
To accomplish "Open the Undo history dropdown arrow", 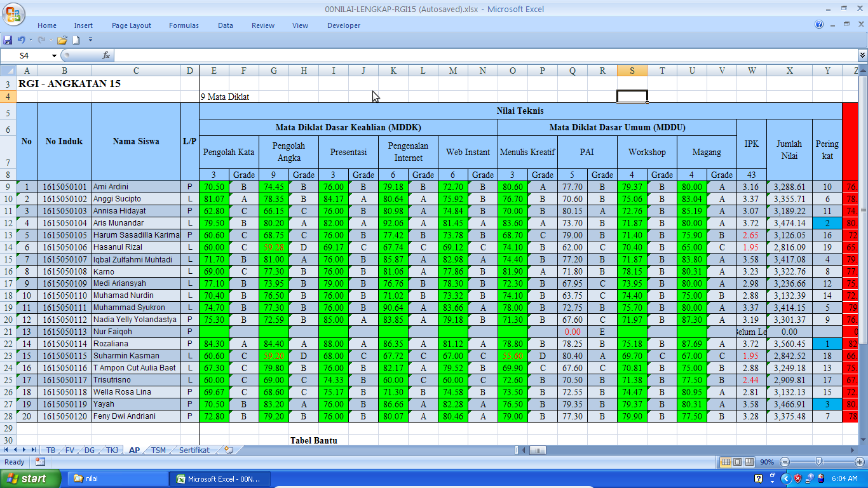I will click(x=31, y=40).
